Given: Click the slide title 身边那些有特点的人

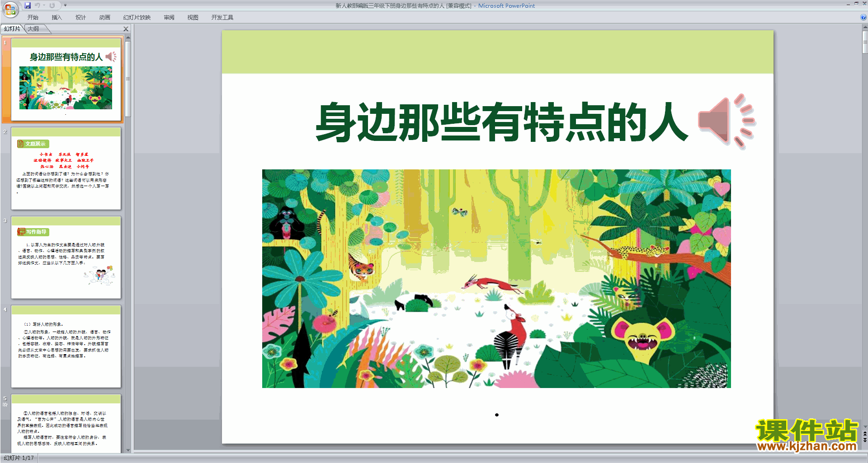Looking at the screenshot, I should [x=502, y=122].
